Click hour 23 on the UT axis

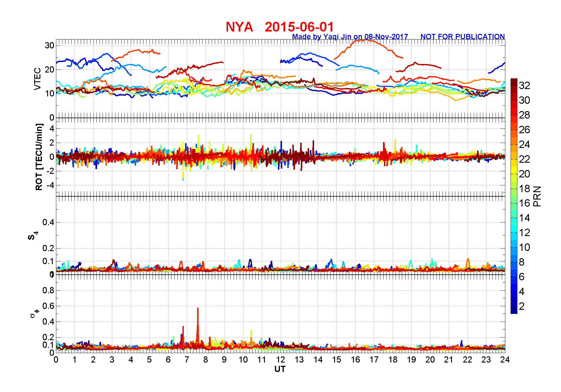486,360
